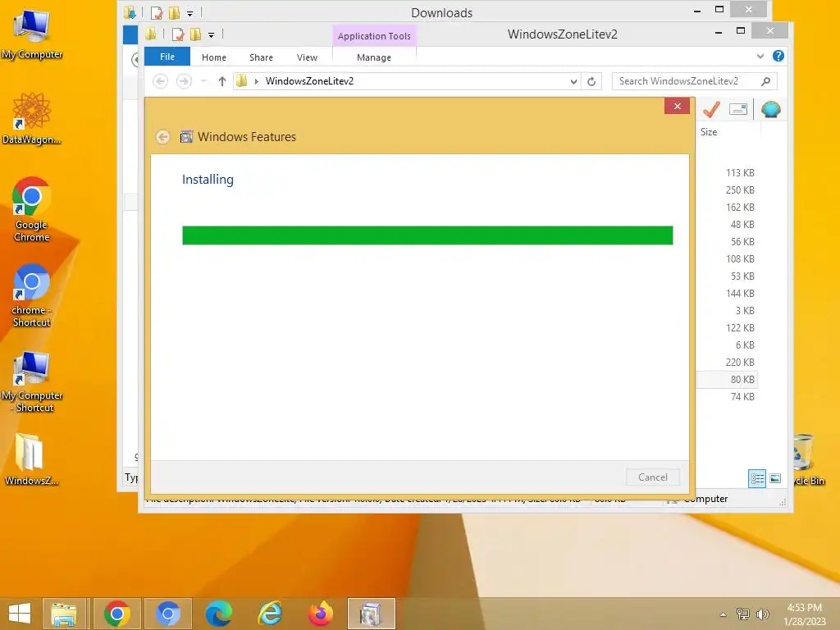
Task: Click the Explorer Forward navigation arrow
Action: coord(184,81)
